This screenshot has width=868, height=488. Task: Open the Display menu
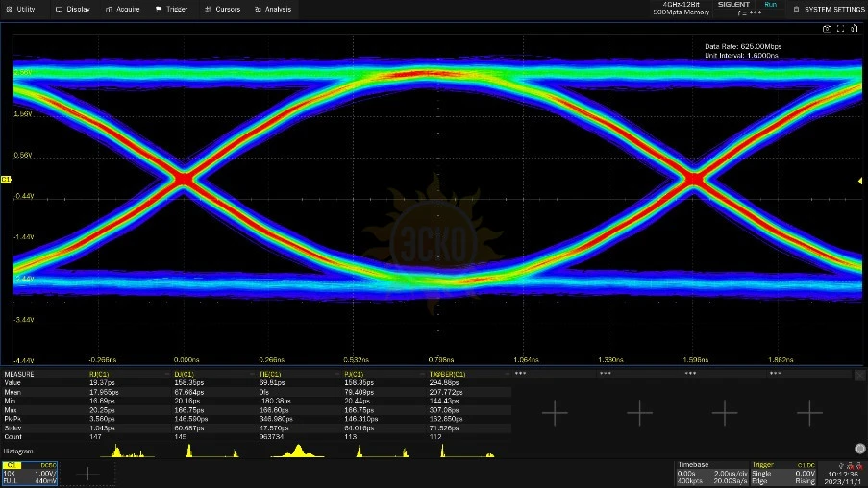72,10
